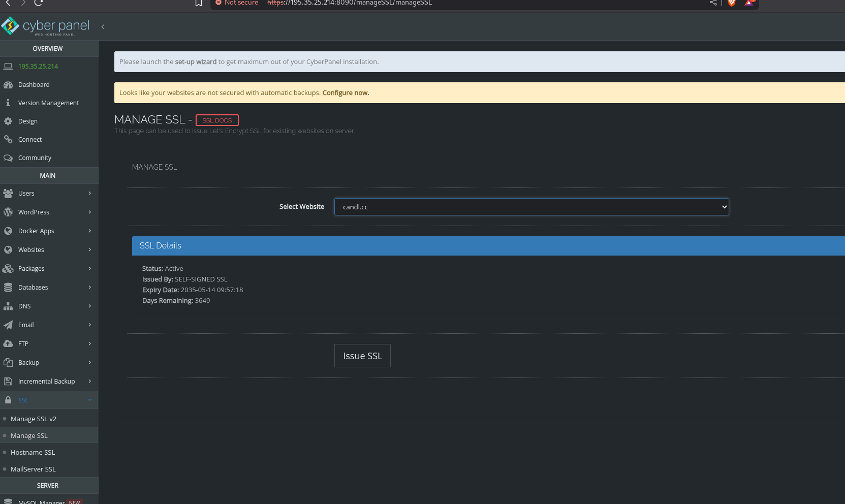Open the Design menu label
Viewport: 845px width, 504px height.
pos(28,121)
